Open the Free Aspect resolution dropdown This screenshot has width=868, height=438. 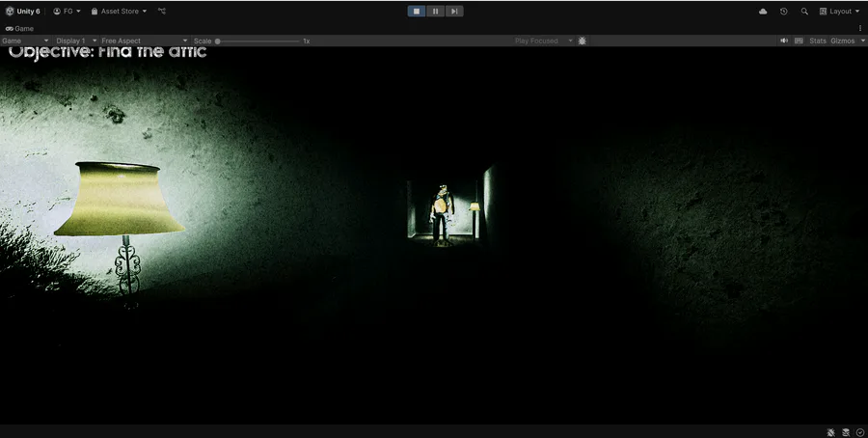144,41
